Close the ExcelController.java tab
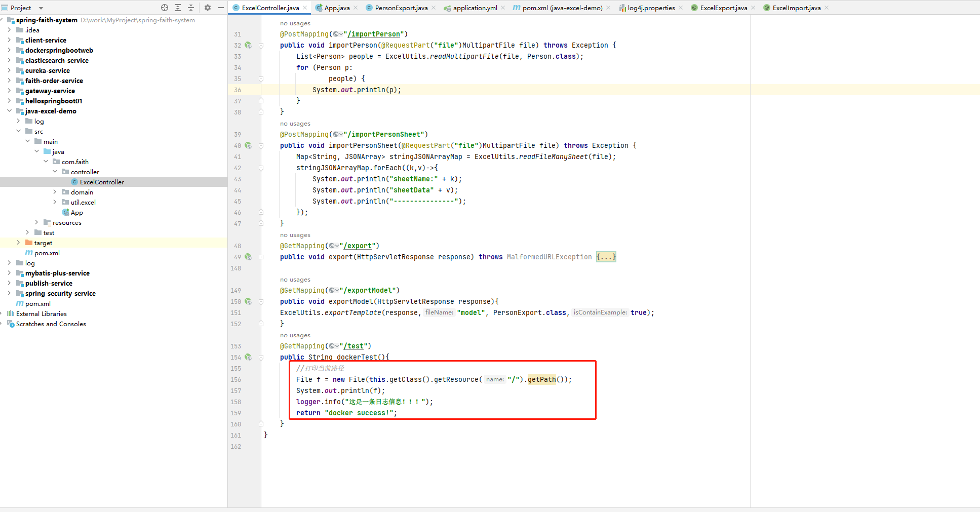 (x=305, y=8)
